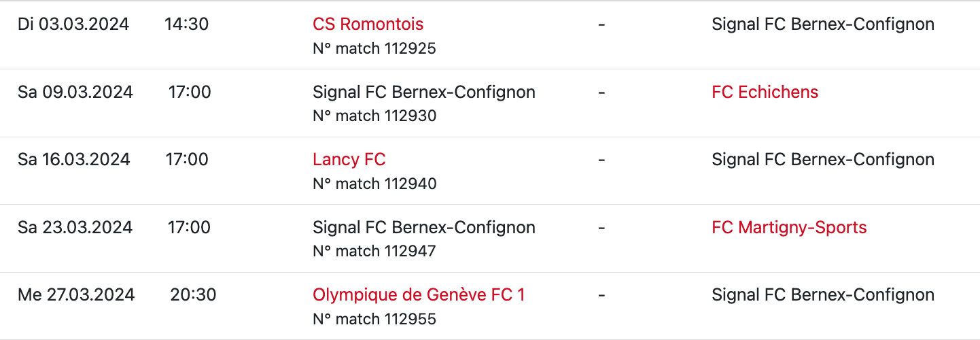The width and height of the screenshot is (980, 340).
Task: Select match number 112955 text
Action: [374, 319]
